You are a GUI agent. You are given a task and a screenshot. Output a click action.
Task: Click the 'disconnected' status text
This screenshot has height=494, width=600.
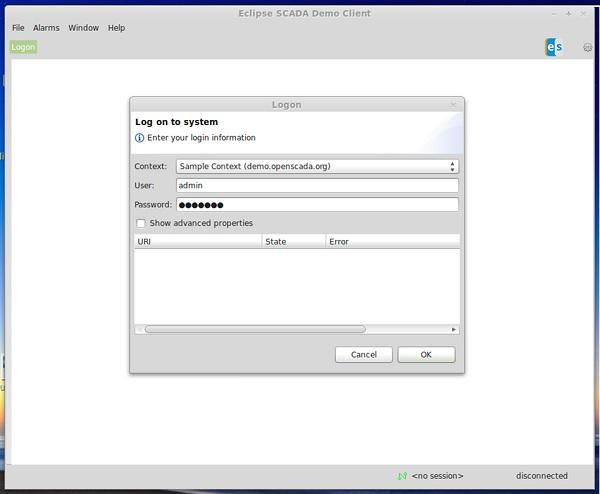pyautogui.click(x=542, y=476)
